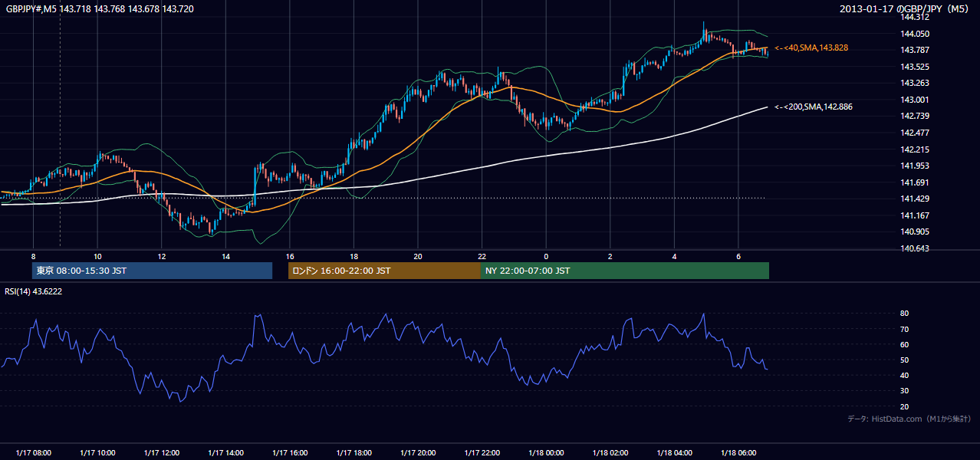
Task: Click the 1/17 08:00 bottom time label
Action: [34, 453]
